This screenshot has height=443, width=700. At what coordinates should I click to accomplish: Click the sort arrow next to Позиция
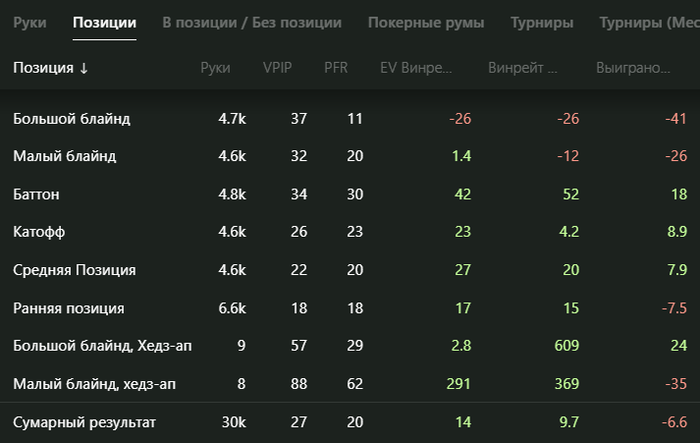click(x=84, y=68)
